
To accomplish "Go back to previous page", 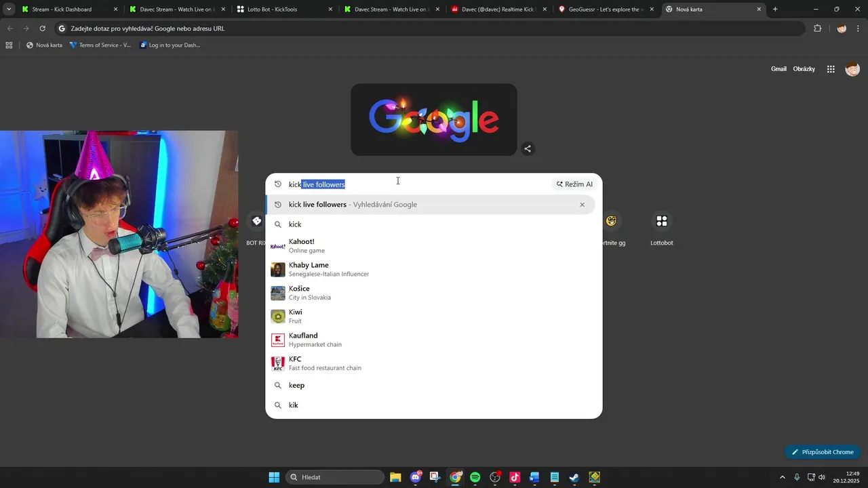I will pyautogui.click(x=9, y=28).
